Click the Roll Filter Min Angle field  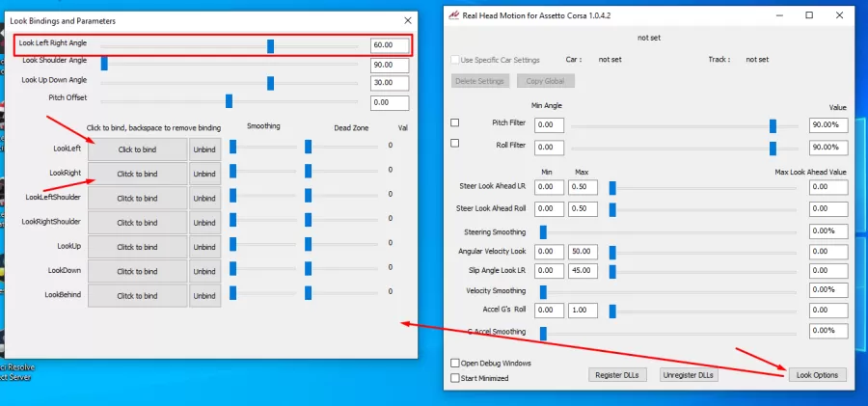(549, 148)
